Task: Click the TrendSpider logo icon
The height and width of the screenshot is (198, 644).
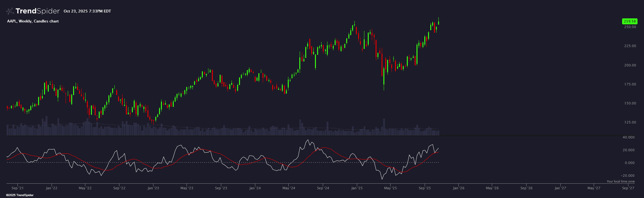Action: (x=10, y=11)
